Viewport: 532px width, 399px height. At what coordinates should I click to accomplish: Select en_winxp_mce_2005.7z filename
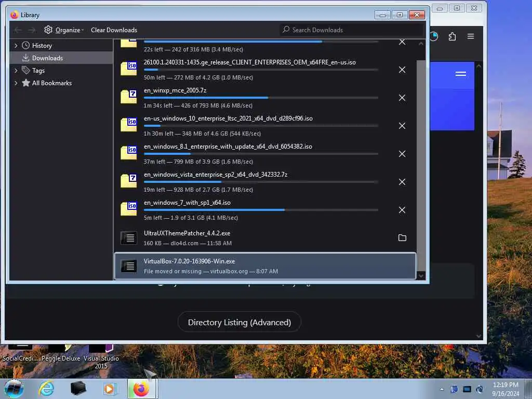(x=175, y=90)
